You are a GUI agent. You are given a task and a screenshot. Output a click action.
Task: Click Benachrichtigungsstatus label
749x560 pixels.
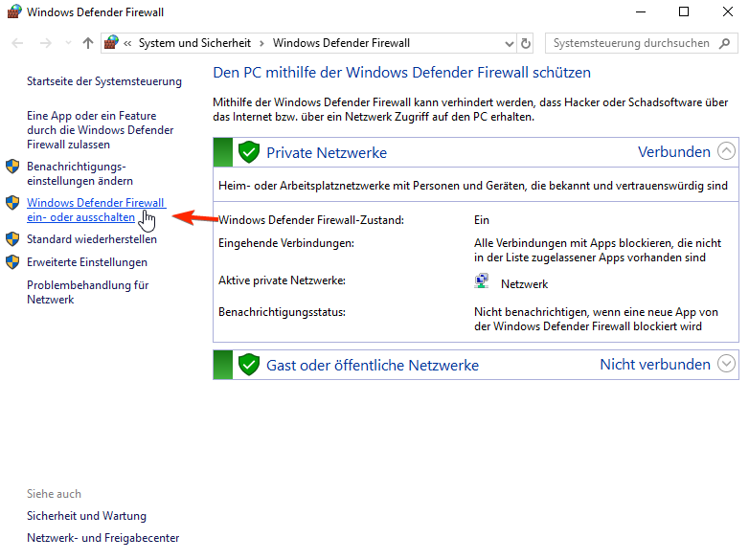point(282,312)
